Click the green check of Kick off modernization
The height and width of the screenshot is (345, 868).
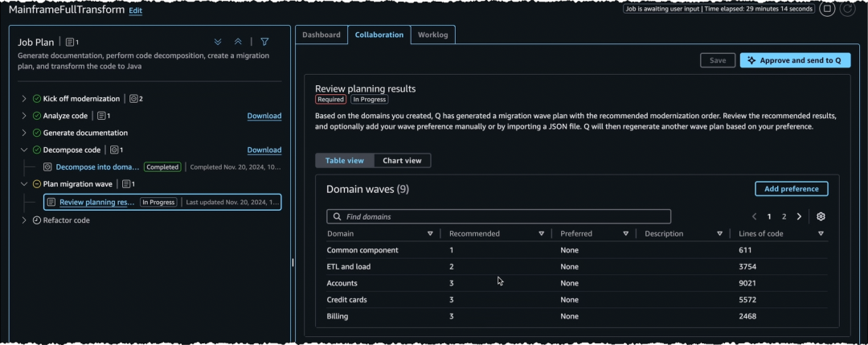tap(36, 99)
